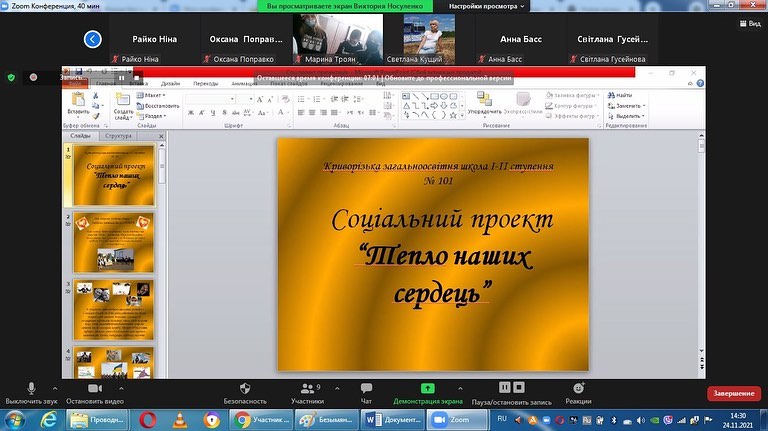Screen dimensions: 768x431
Task: Stop camera with Остановить видео
Action: [x=95, y=393]
